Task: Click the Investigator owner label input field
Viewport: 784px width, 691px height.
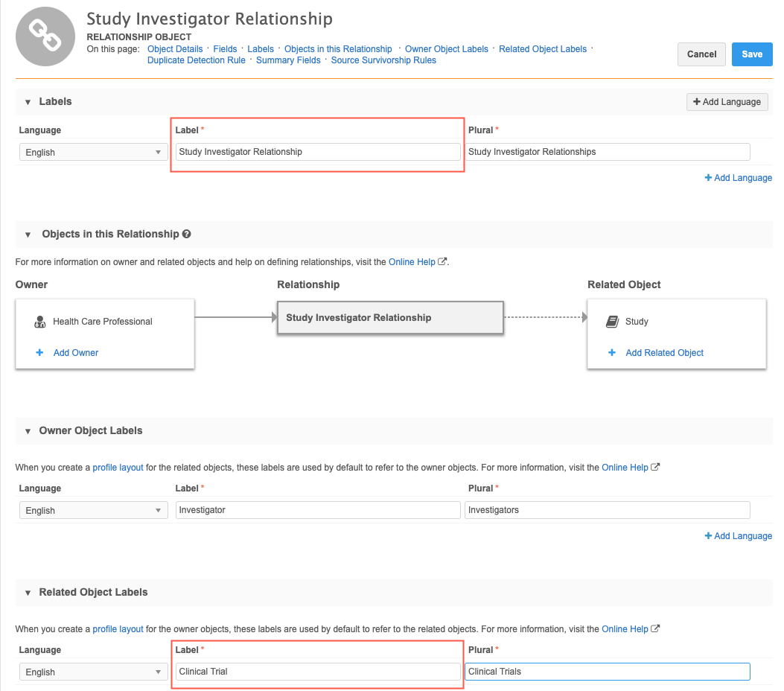Action: click(318, 510)
